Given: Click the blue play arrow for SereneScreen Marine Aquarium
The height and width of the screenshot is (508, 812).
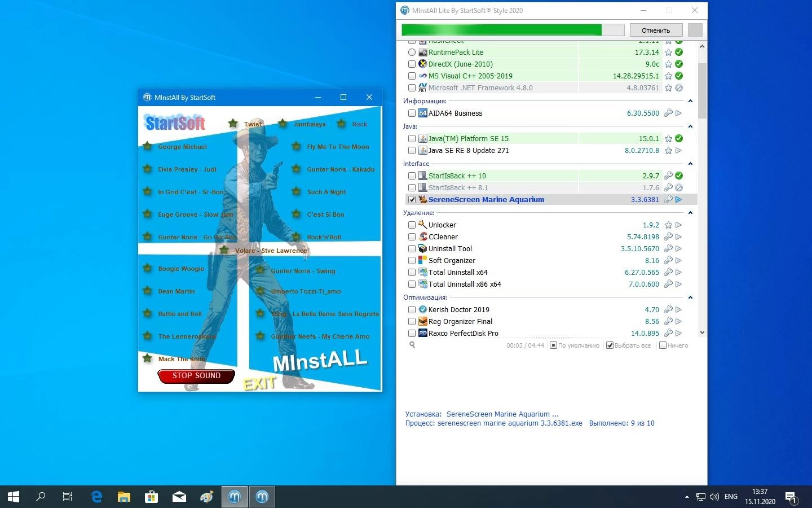Looking at the screenshot, I should tap(679, 200).
